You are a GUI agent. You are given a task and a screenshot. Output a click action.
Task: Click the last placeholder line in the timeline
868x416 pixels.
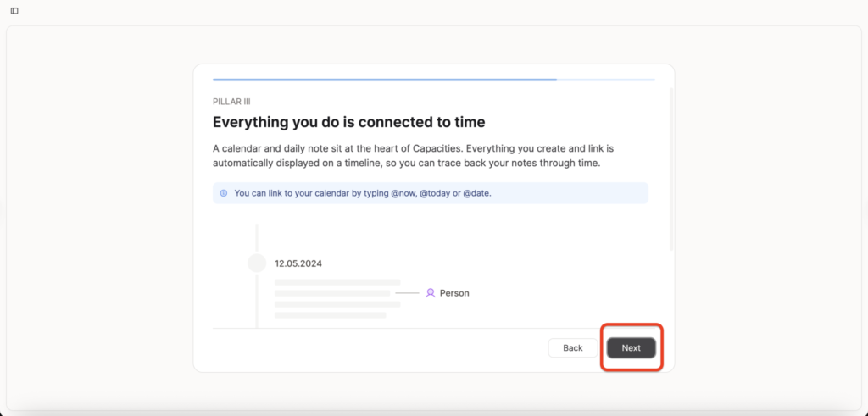(330, 315)
